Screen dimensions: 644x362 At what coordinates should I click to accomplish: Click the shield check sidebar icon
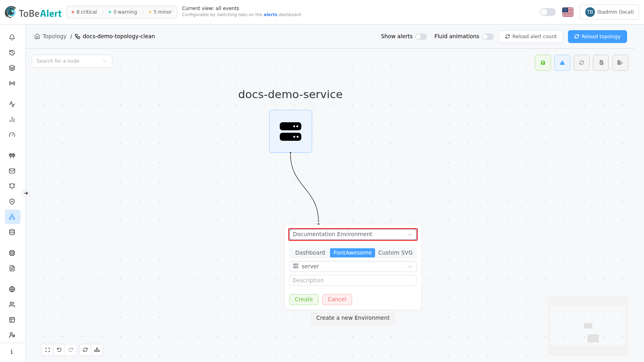(x=12, y=202)
